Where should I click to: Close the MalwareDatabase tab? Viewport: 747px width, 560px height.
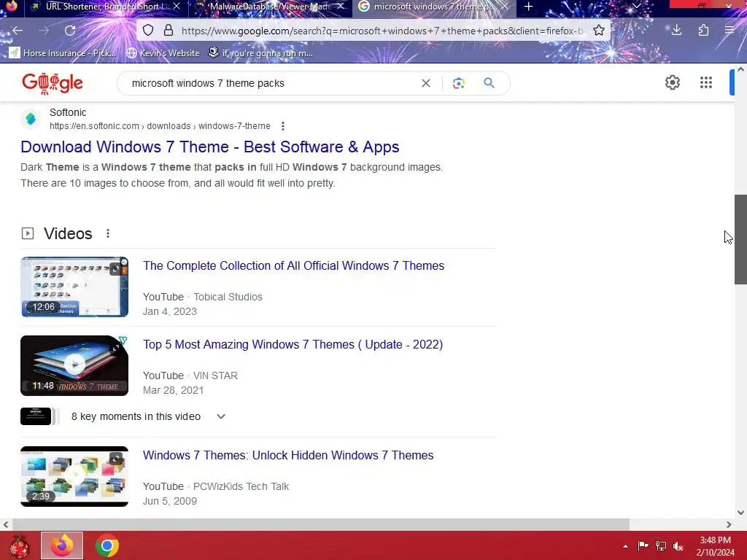coord(341,7)
